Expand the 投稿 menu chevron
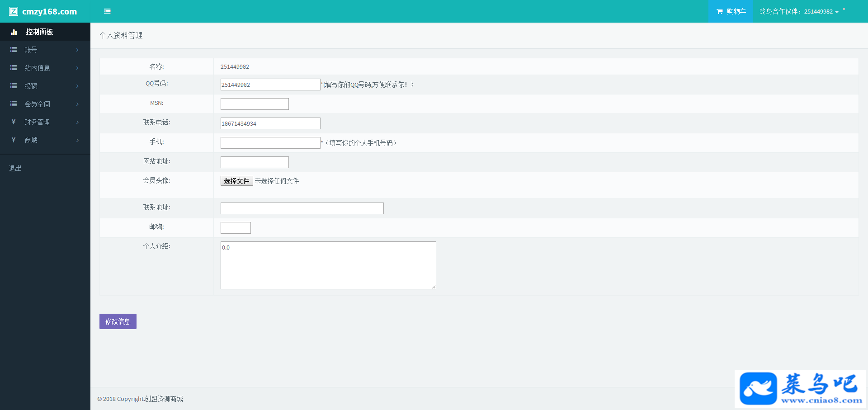 [x=77, y=86]
